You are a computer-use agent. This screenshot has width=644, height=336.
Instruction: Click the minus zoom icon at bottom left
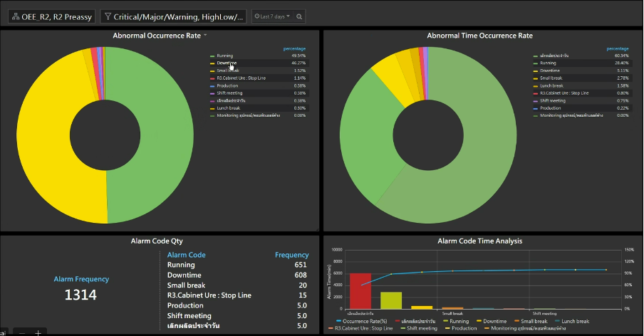click(22, 332)
